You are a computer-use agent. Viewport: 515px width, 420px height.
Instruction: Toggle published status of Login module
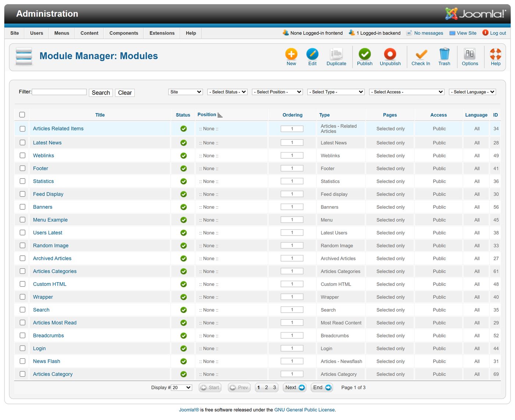pos(184,349)
